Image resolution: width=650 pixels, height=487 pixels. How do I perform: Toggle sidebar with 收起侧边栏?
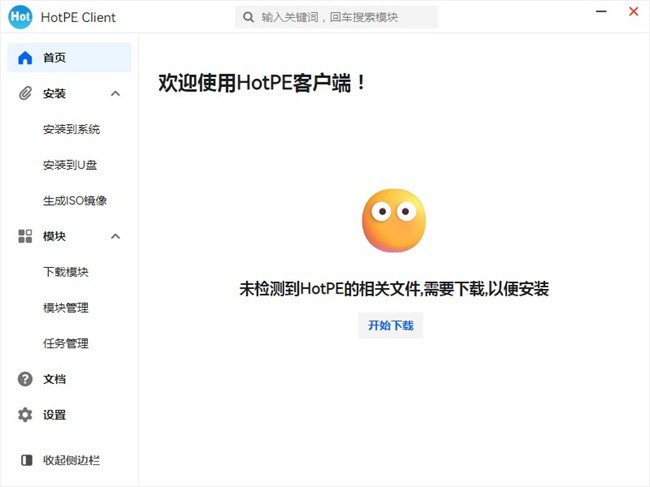pyautogui.click(x=71, y=460)
